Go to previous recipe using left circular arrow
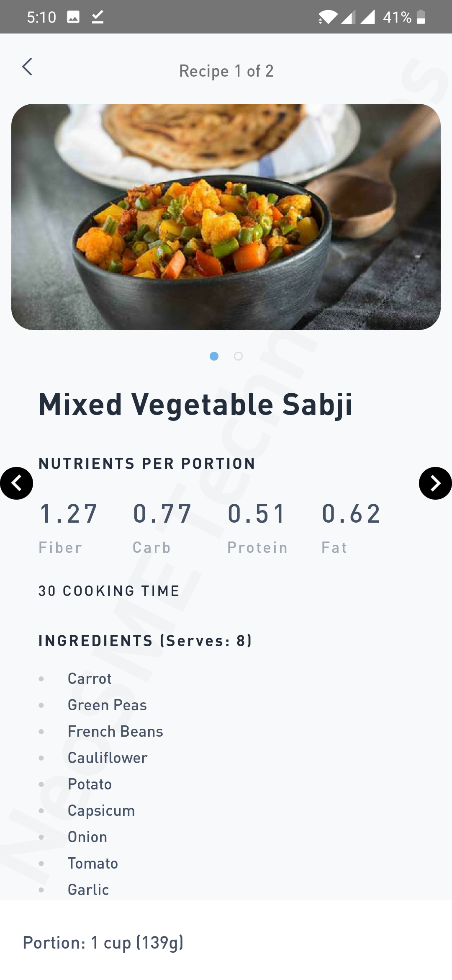This screenshot has height=980, width=452. click(x=17, y=483)
